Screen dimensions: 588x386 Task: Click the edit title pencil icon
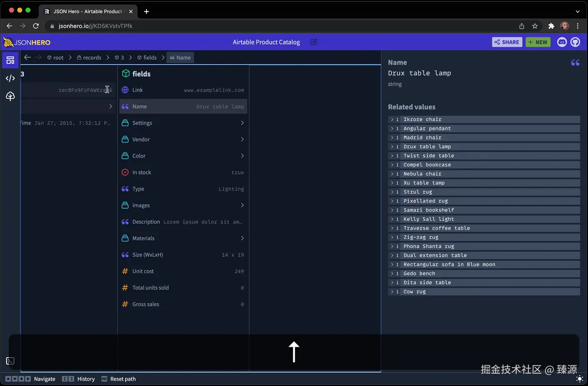[314, 42]
